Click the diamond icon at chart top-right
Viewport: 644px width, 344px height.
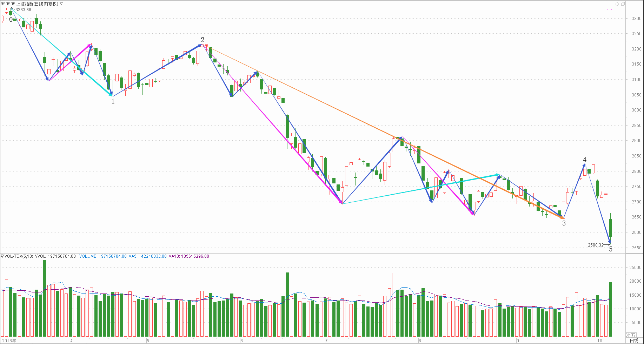617,4
